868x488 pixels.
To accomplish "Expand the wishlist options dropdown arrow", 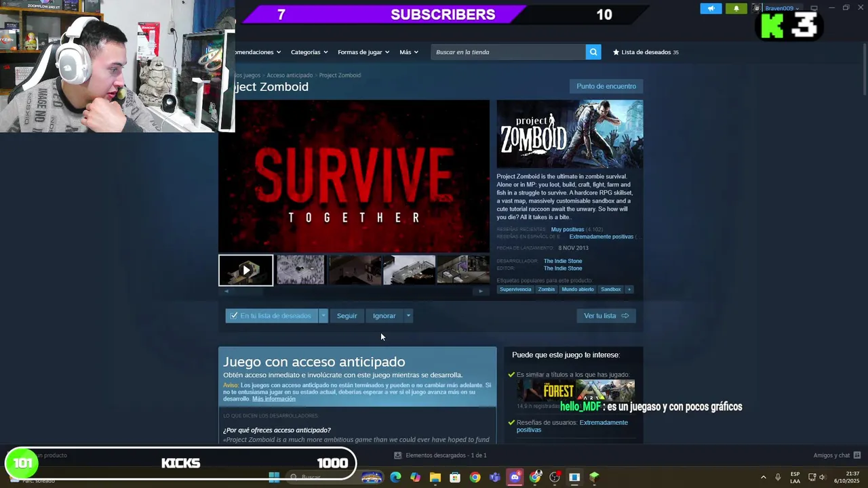I will [x=323, y=316].
